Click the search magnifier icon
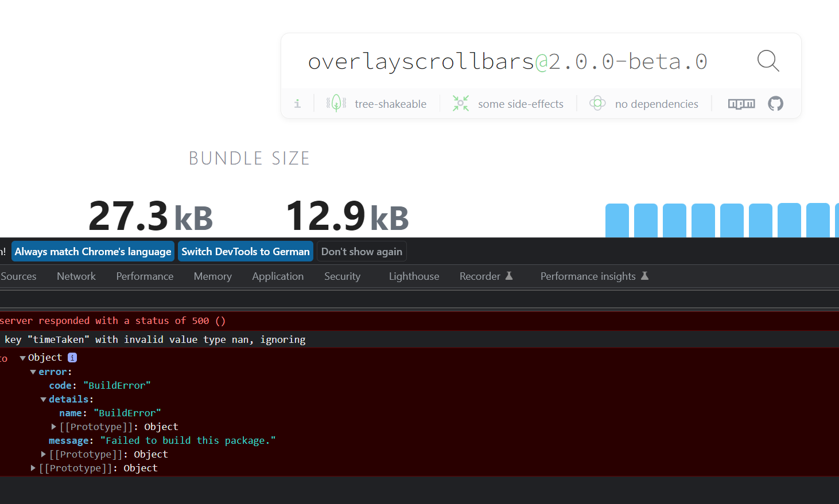839x504 pixels. pyautogui.click(x=767, y=60)
